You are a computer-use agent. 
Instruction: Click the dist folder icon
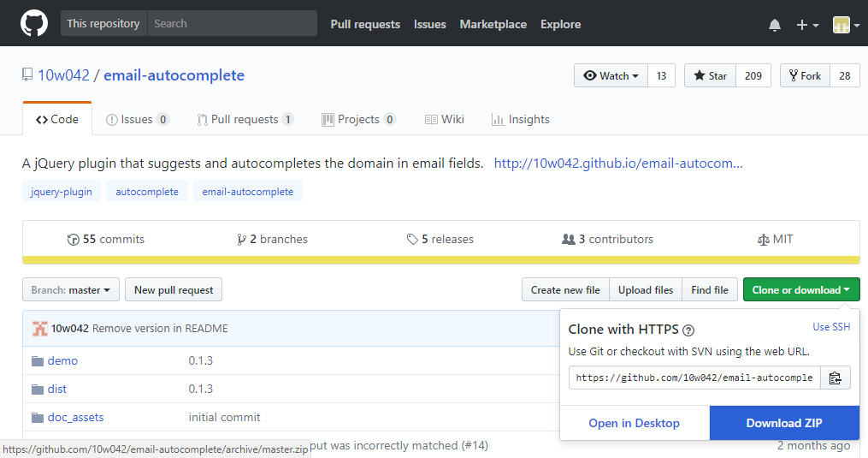pyautogui.click(x=38, y=390)
